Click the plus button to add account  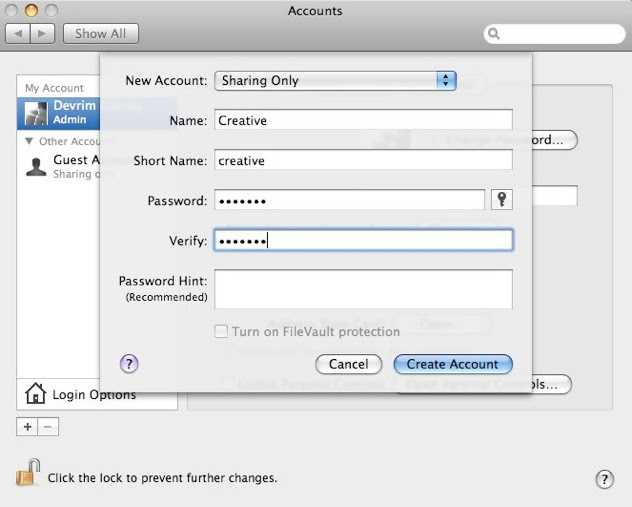pyautogui.click(x=27, y=426)
